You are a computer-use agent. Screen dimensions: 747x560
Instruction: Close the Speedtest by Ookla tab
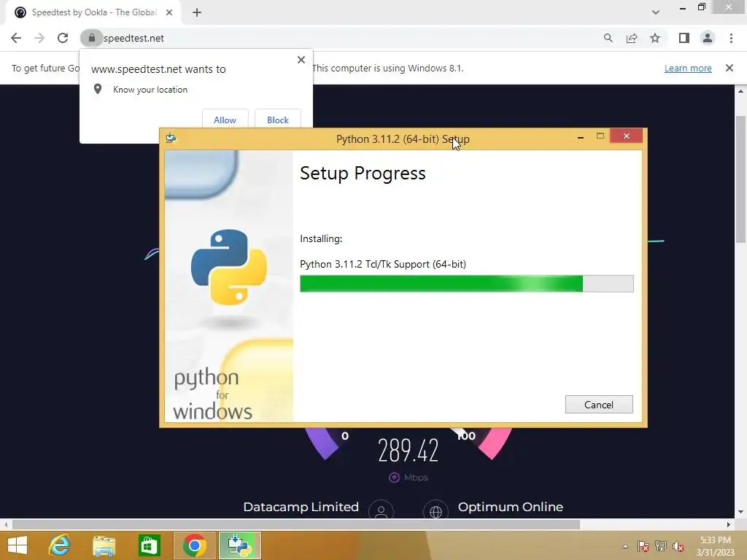169,12
